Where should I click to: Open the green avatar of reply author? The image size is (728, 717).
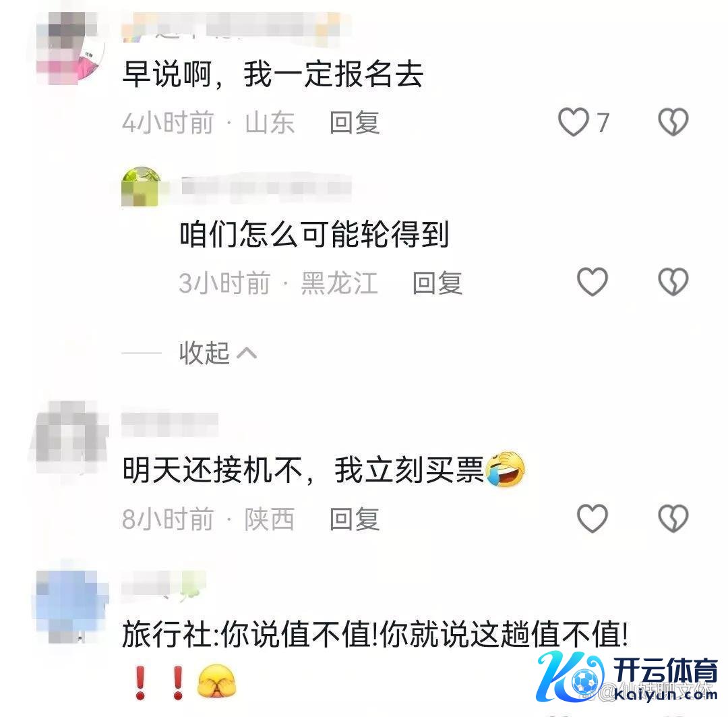point(141,186)
